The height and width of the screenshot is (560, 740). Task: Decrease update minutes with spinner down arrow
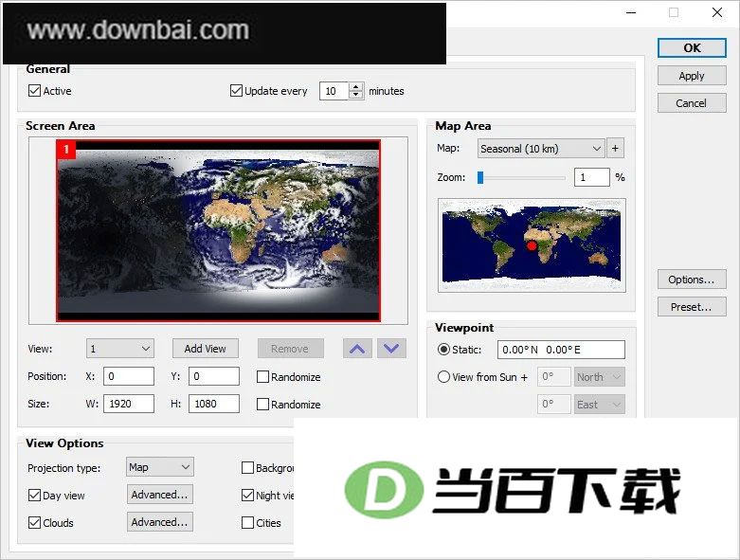pyautogui.click(x=356, y=95)
